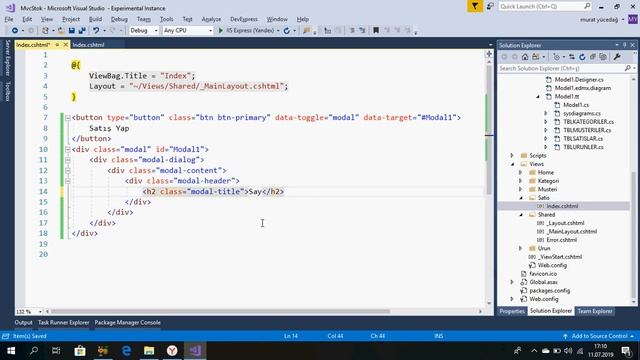Screen dimensions: 640x360
Task: Click taskbar Search magnifier icon
Action: (x=34, y=351)
